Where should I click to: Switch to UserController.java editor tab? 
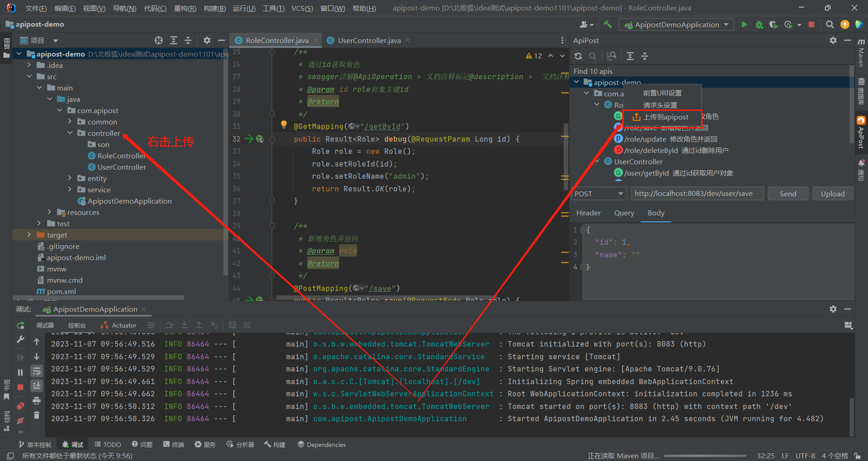tap(369, 40)
